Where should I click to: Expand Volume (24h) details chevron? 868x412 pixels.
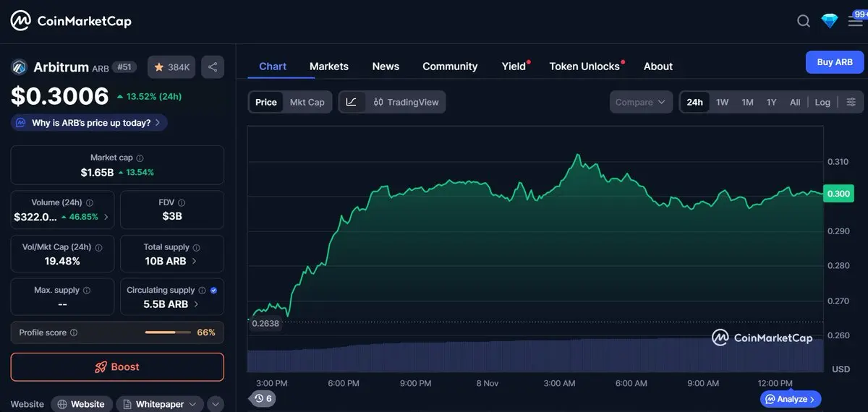point(106,217)
